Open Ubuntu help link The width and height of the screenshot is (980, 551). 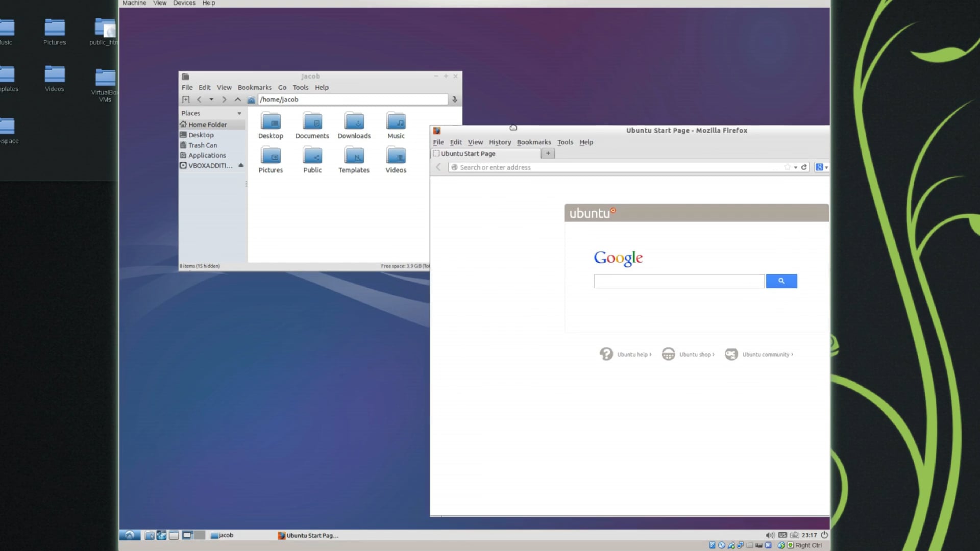pos(626,354)
